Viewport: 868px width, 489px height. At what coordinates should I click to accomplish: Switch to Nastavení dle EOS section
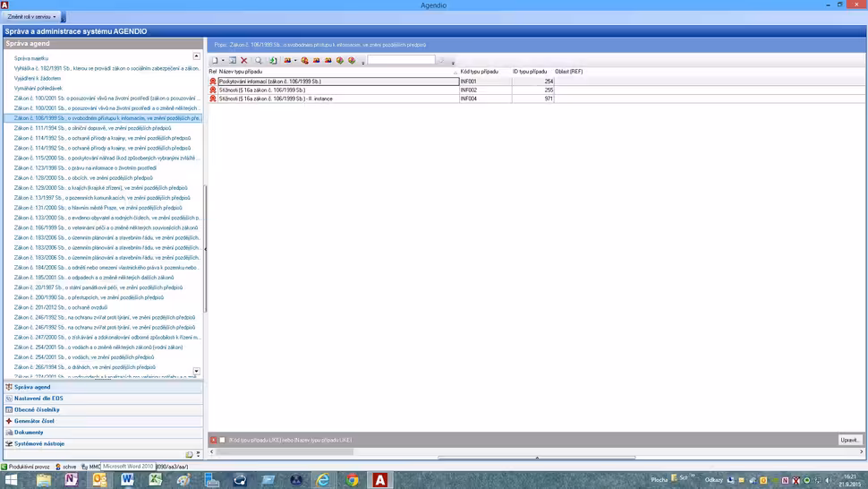38,399
